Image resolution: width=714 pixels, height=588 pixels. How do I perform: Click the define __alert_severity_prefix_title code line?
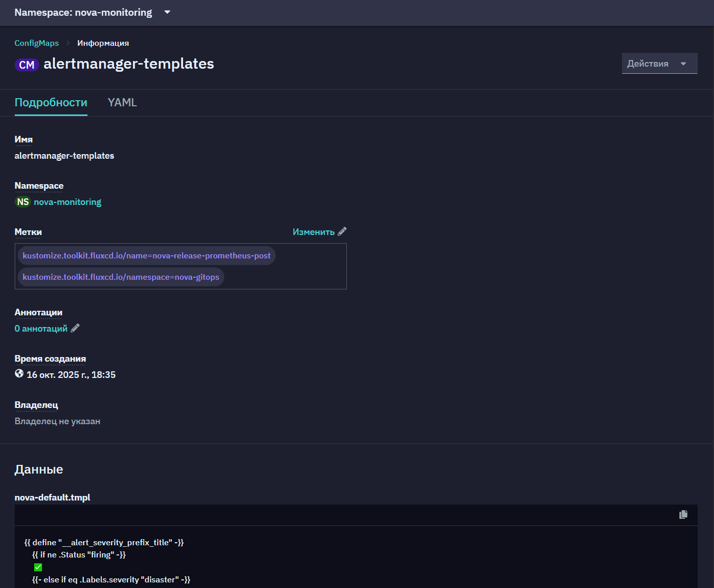[x=104, y=543]
